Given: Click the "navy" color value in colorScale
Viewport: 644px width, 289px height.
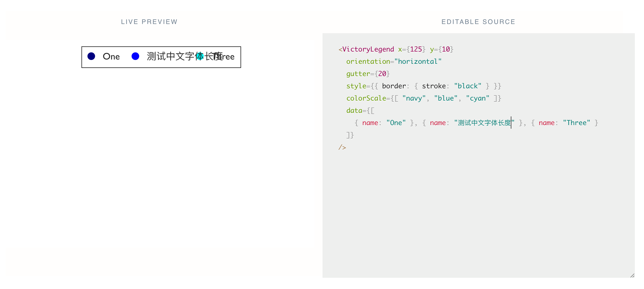Looking at the screenshot, I should click(414, 98).
